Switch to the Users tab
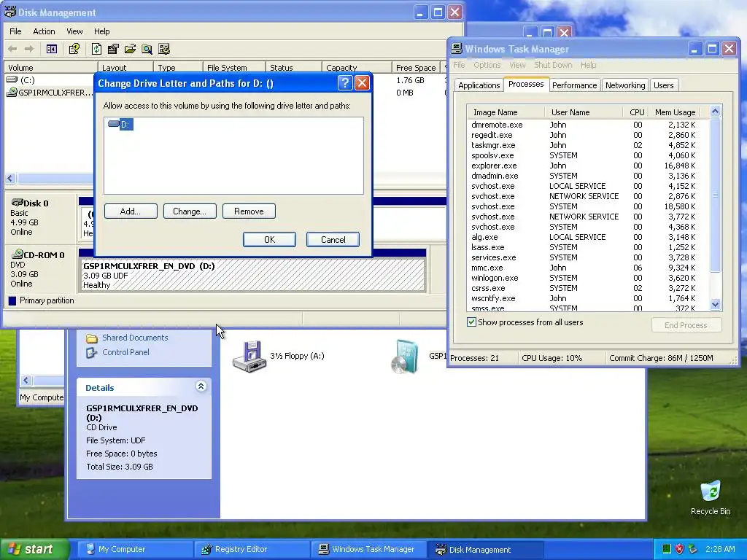747x560 pixels. coord(663,85)
